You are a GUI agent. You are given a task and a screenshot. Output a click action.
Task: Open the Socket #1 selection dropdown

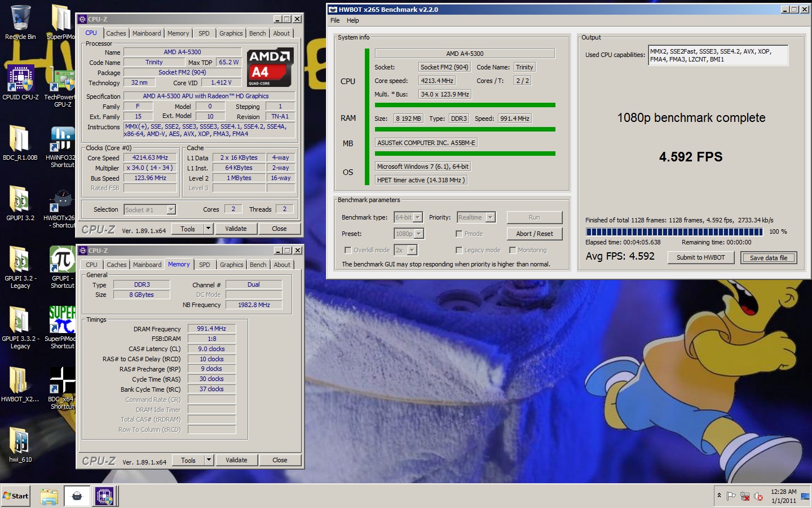click(x=171, y=210)
